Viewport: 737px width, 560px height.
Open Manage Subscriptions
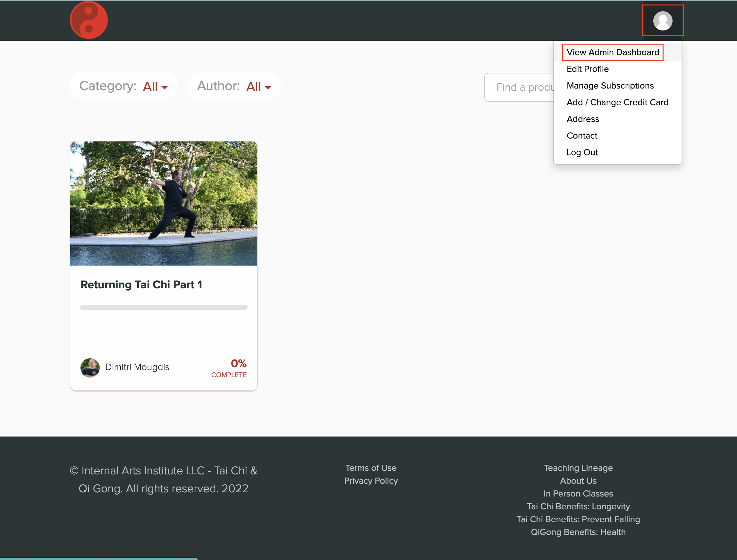(610, 86)
